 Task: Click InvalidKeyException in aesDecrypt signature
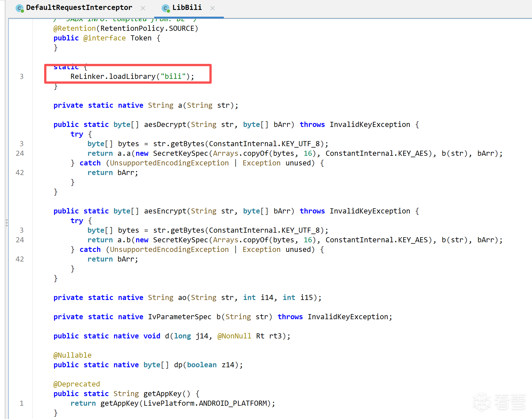click(x=370, y=125)
